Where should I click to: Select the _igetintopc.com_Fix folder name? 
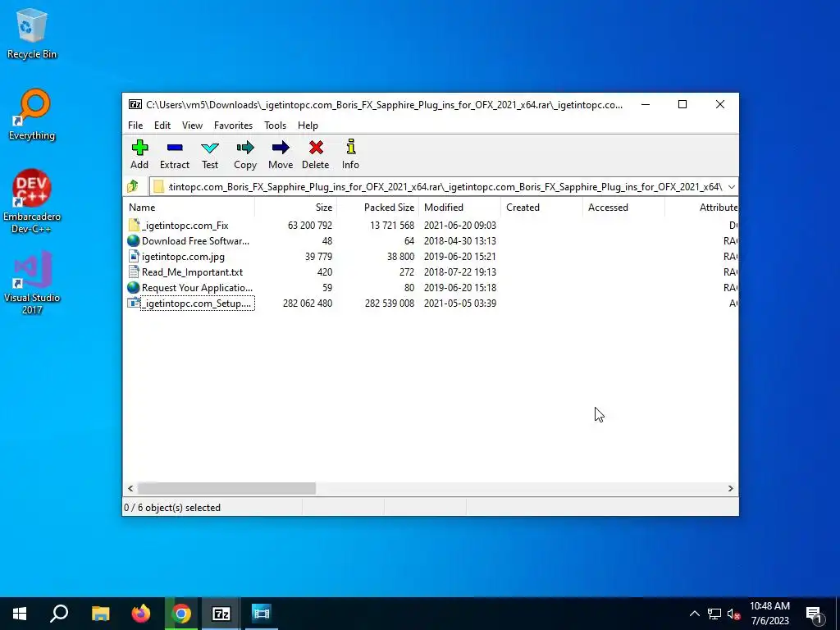coord(185,225)
